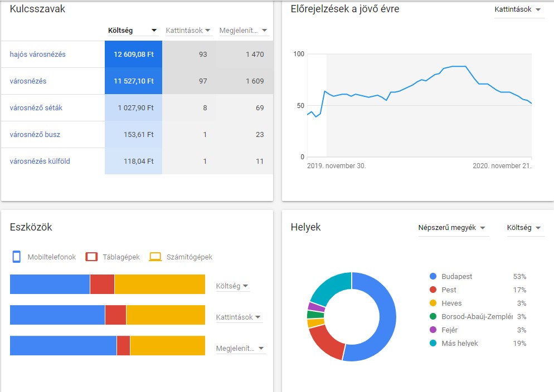This screenshot has width=554, height=392.
Task: Select the yellow computer segment of Megjelenít… bar
Action: [167, 346]
